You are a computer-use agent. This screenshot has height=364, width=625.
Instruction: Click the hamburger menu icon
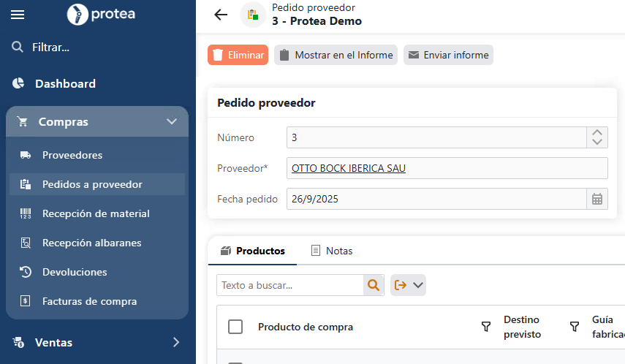[x=18, y=15]
